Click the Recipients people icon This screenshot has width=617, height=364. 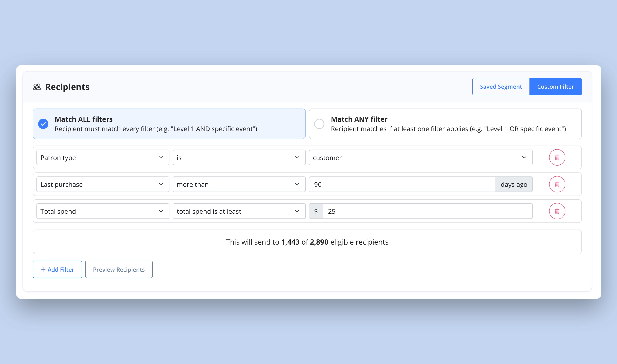[x=37, y=87]
